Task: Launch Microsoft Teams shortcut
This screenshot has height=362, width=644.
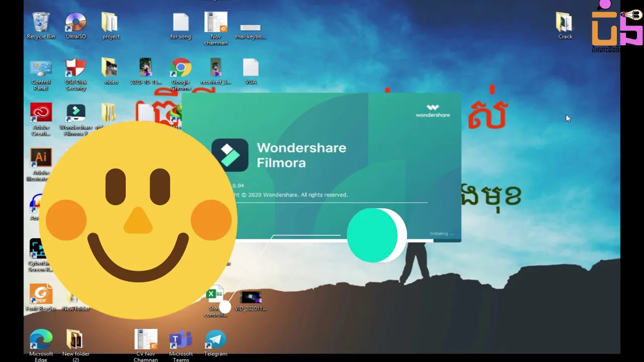Action: 181,346
